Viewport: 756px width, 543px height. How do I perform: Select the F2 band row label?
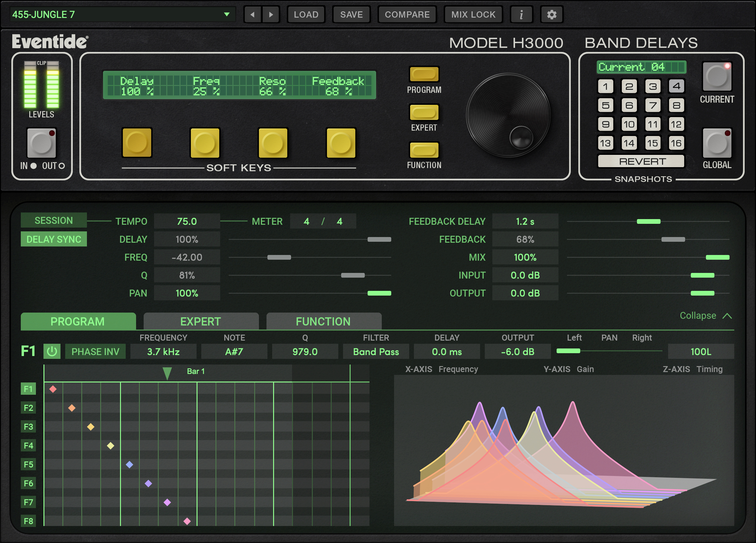click(x=28, y=408)
